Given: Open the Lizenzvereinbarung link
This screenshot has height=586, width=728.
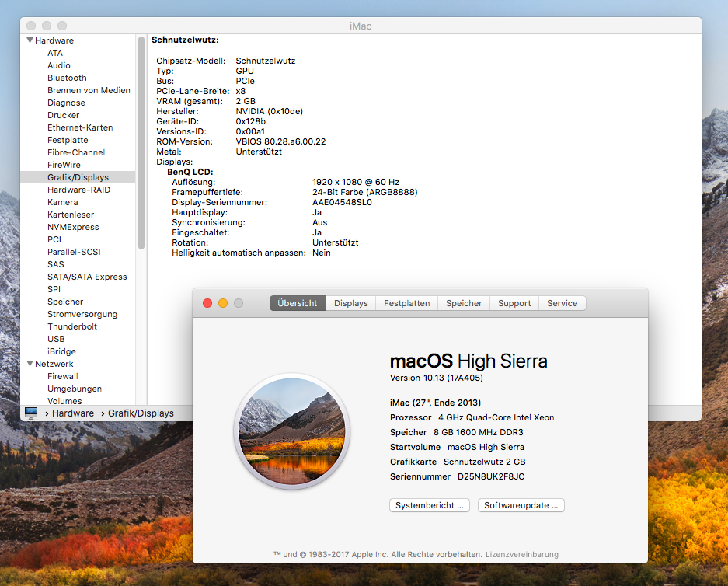Looking at the screenshot, I should [x=521, y=554].
